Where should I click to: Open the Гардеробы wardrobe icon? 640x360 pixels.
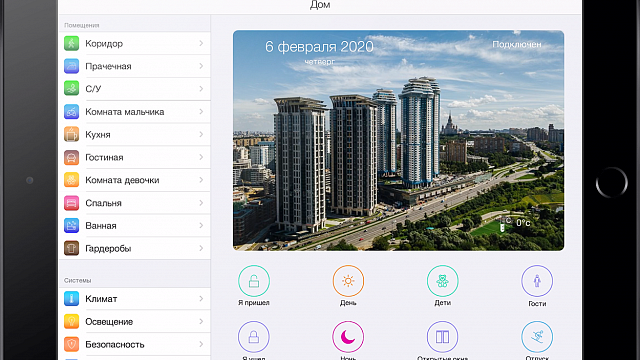pos(71,248)
